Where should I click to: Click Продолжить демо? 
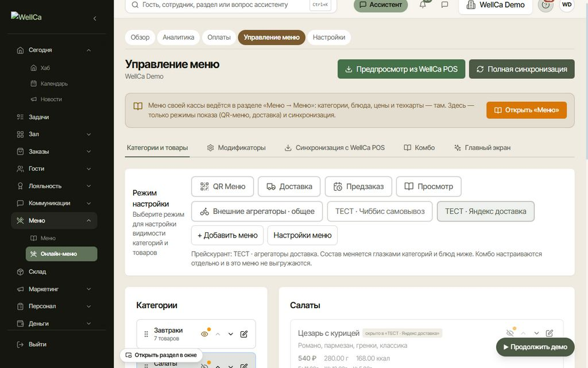[x=535, y=347]
